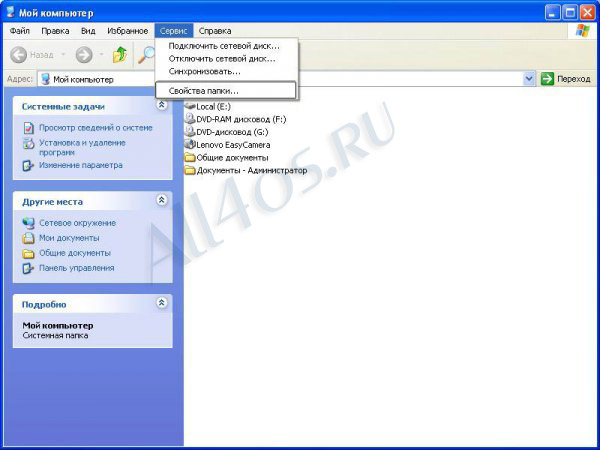Click Документы - Администратор folder icon
This screenshot has height=450, width=600.
[x=190, y=170]
